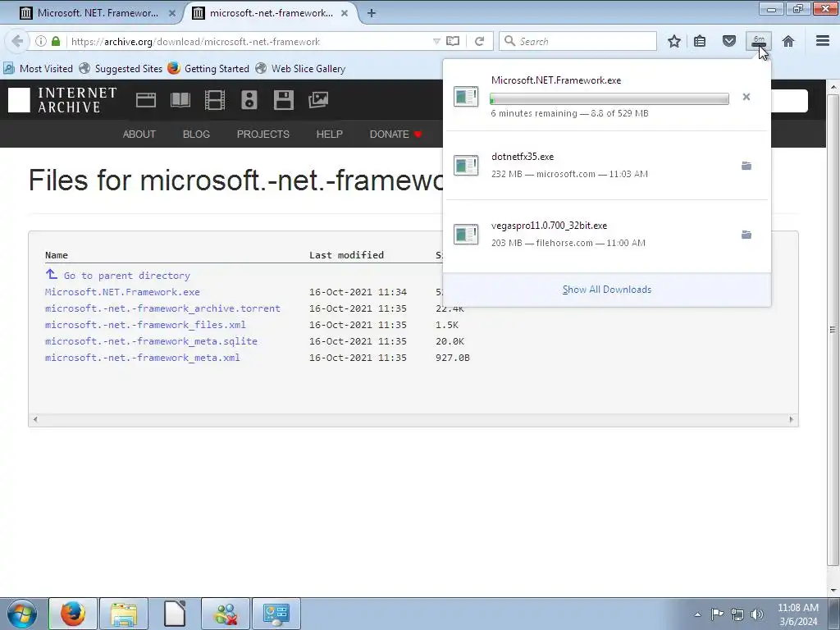
Task: Click the green padlock security icon
Action: click(x=56, y=41)
